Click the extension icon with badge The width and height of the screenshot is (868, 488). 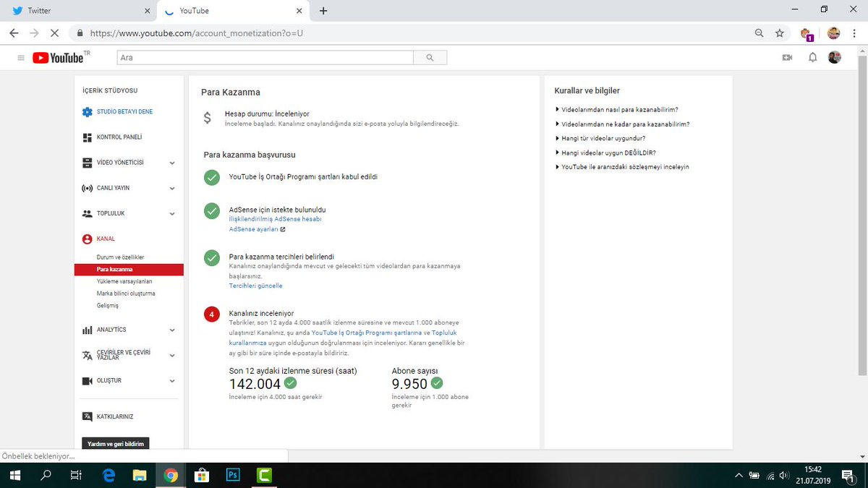(x=807, y=34)
